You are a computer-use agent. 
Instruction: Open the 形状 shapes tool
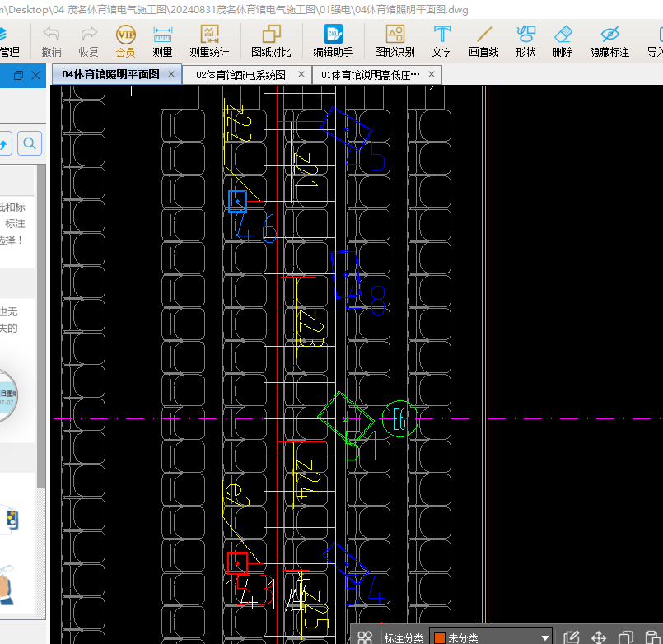[x=525, y=41]
